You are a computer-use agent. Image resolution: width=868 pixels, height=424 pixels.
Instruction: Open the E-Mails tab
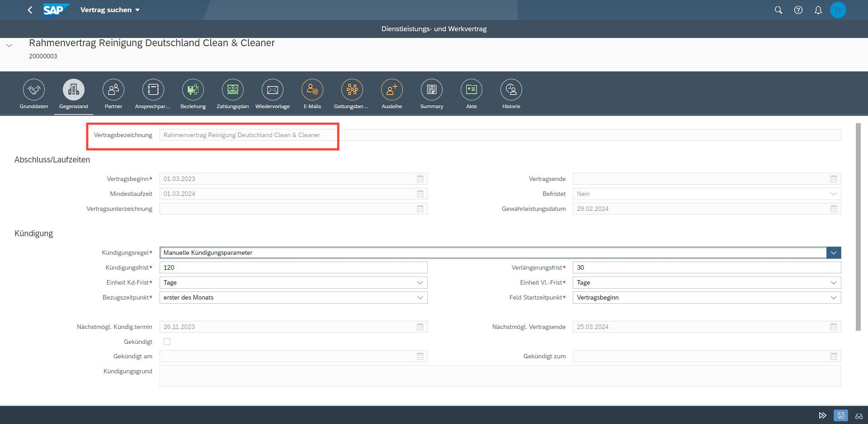click(312, 94)
